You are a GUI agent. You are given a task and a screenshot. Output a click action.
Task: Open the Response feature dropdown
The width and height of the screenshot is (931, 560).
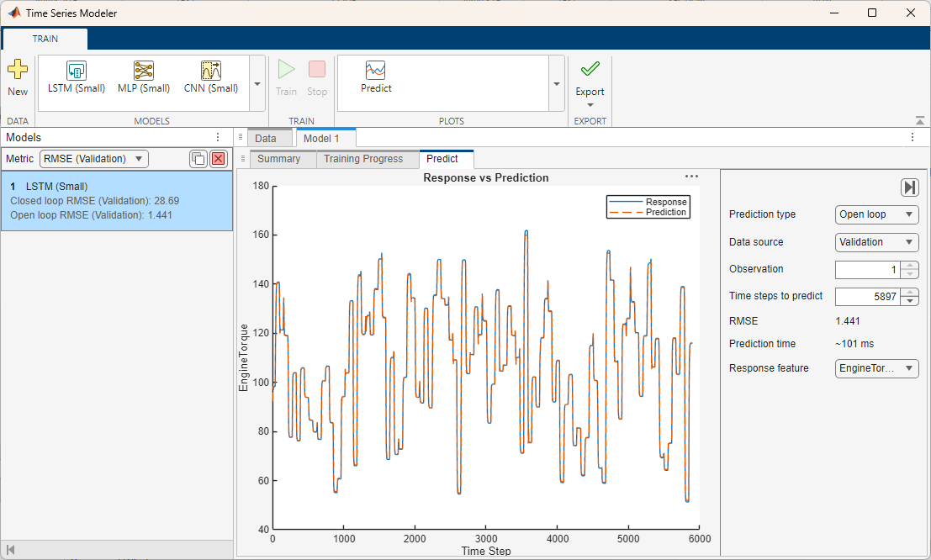point(876,368)
